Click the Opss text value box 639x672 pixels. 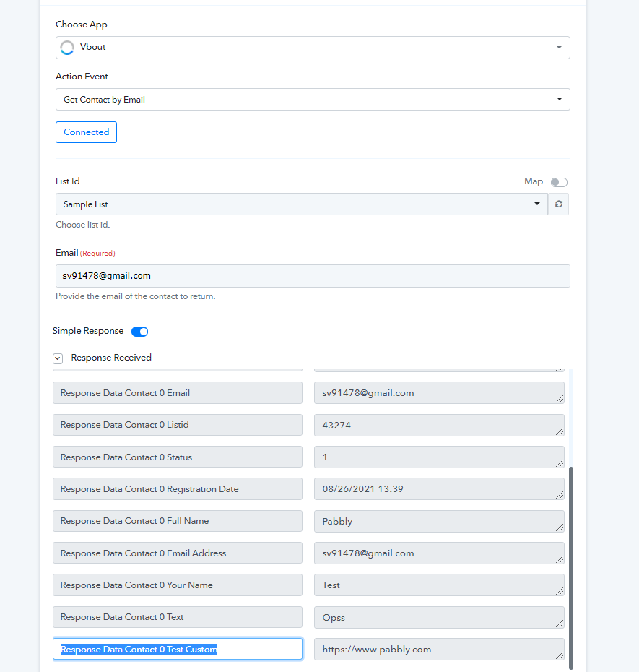(439, 617)
